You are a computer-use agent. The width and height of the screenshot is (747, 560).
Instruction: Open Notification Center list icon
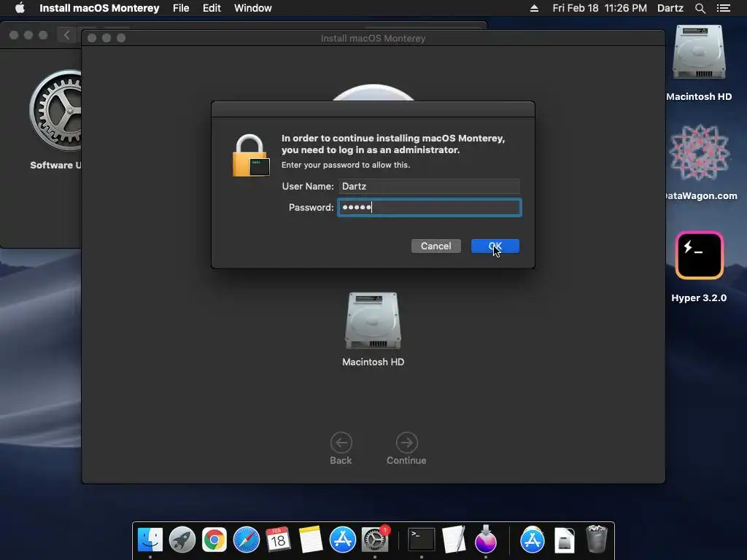pos(724,8)
